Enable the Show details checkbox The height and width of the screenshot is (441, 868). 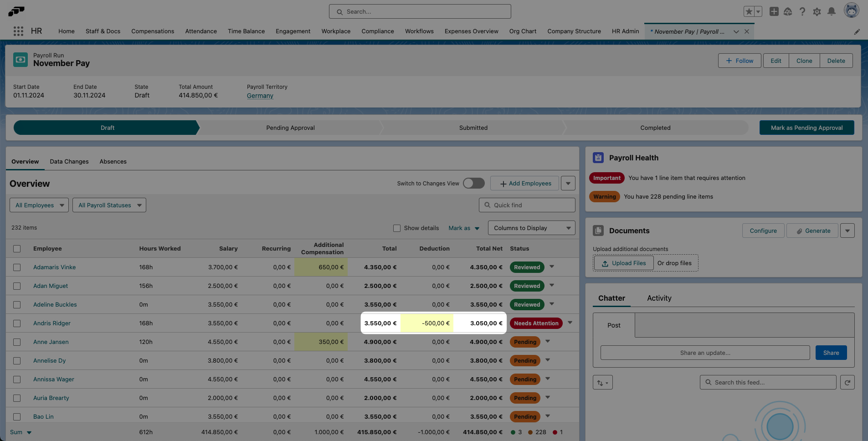(x=396, y=228)
